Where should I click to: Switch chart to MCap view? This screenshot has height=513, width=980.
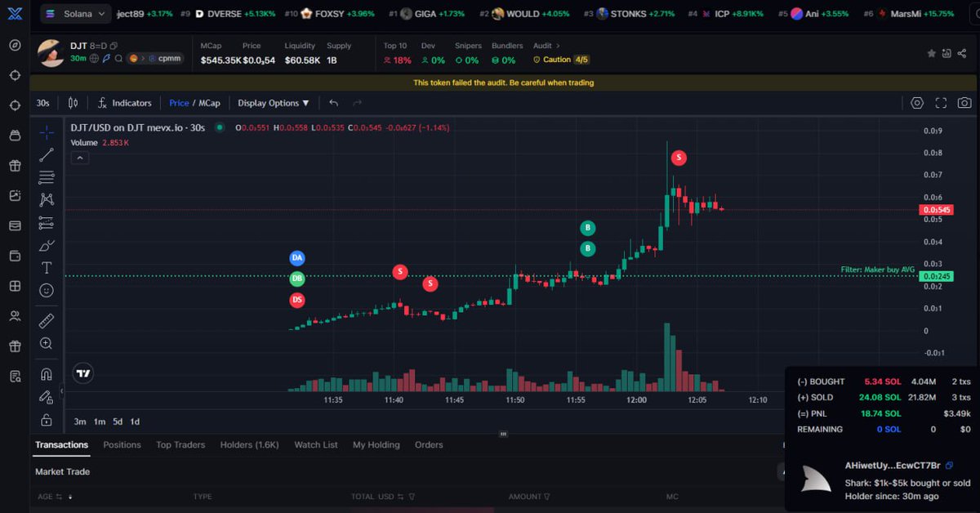pos(209,103)
